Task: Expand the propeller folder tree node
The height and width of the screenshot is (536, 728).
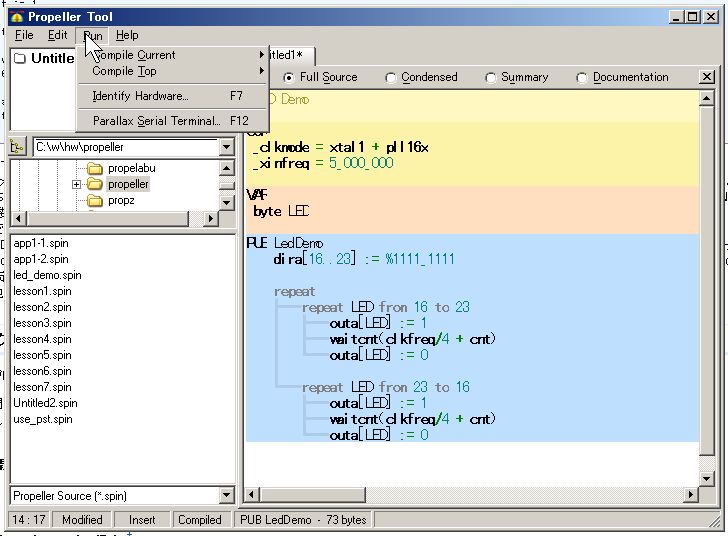Action: click(x=77, y=185)
